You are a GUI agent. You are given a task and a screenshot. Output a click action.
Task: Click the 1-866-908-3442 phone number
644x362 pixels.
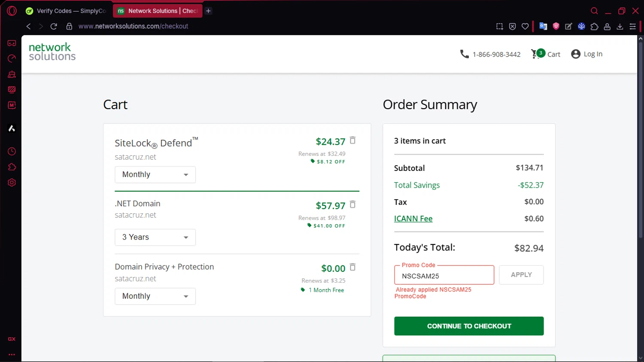coord(490,54)
